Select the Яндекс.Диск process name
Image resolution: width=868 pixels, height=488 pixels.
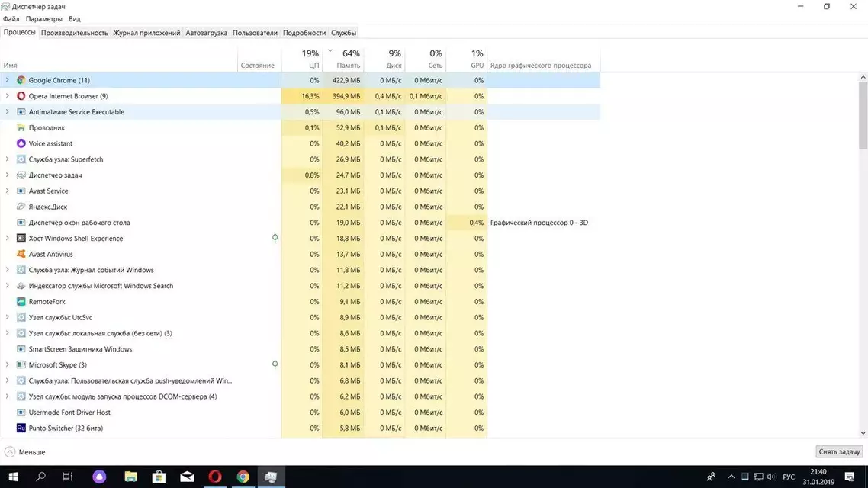click(47, 207)
